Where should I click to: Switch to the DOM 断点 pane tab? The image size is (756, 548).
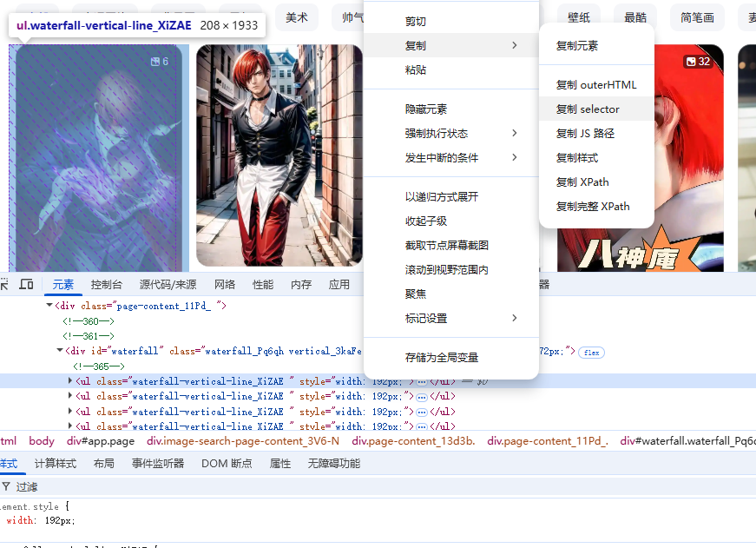tap(227, 464)
